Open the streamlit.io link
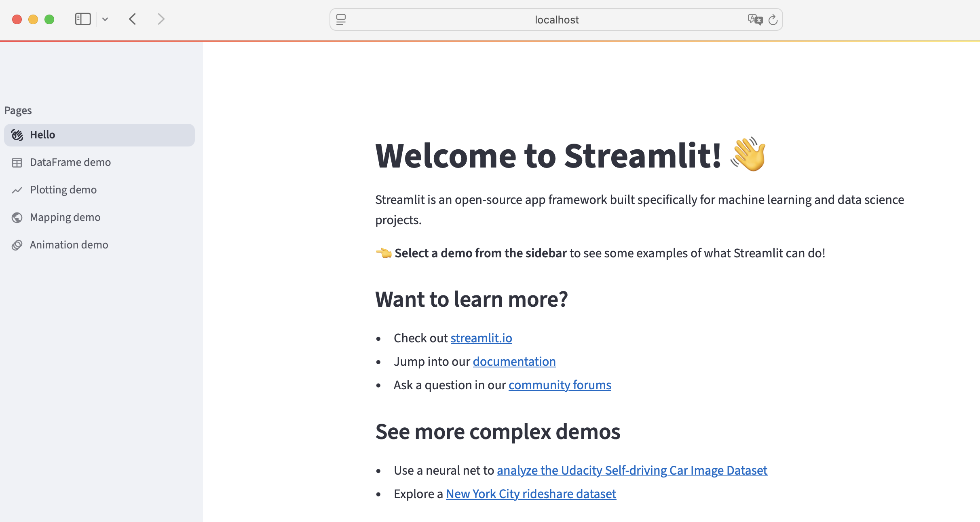Image resolution: width=980 pixels, height=522 pixels. pyautogui.click(x=481, y=338)
